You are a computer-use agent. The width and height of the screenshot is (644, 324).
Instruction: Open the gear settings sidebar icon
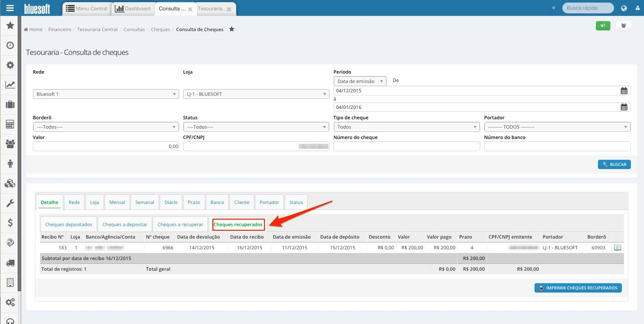(10, 65)
